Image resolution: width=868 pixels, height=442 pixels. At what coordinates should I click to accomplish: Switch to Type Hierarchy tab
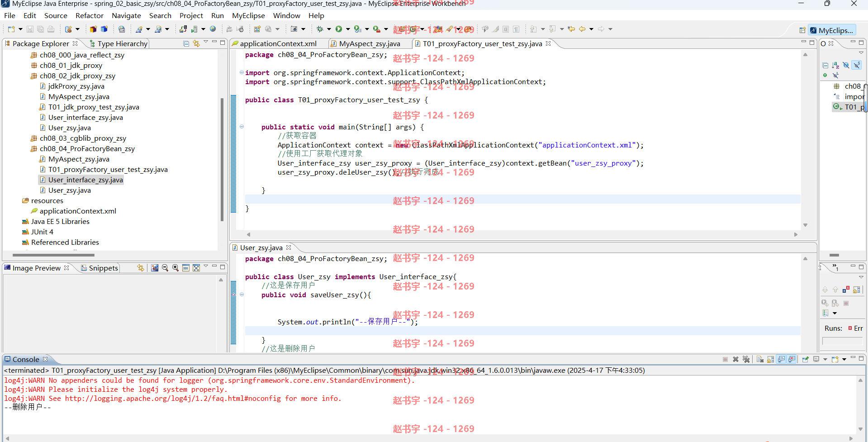pyautogui.click(x=119, y=43)
